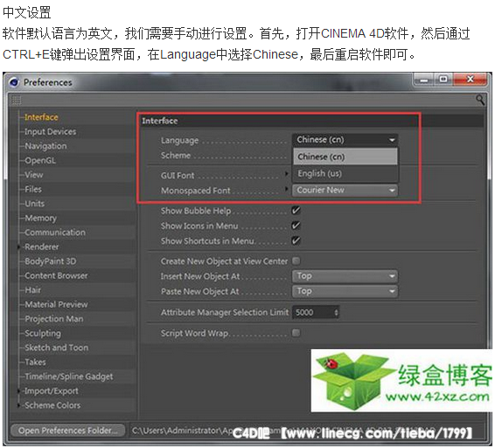Toggle Show Shortcuts in Menu checkbox
This screenshot has width=495, height=448.
pyautogui.click(x=296, y=241)
